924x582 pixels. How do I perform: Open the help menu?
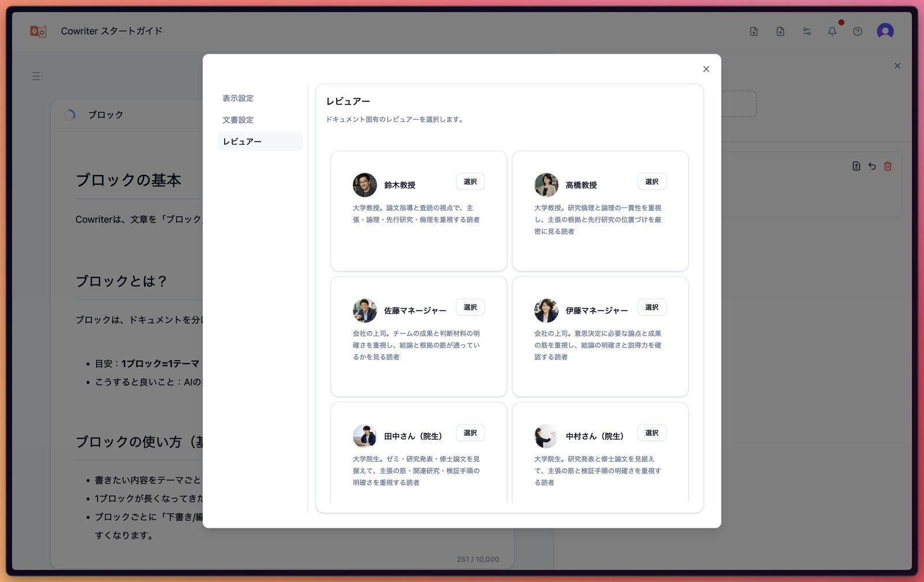coord(858,31)
